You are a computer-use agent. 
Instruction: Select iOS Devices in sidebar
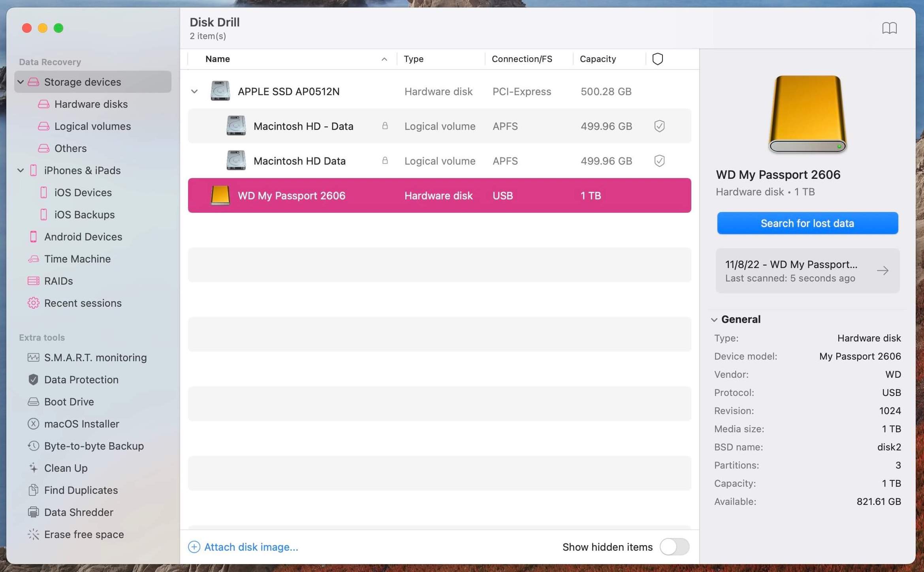pos(76,192)
